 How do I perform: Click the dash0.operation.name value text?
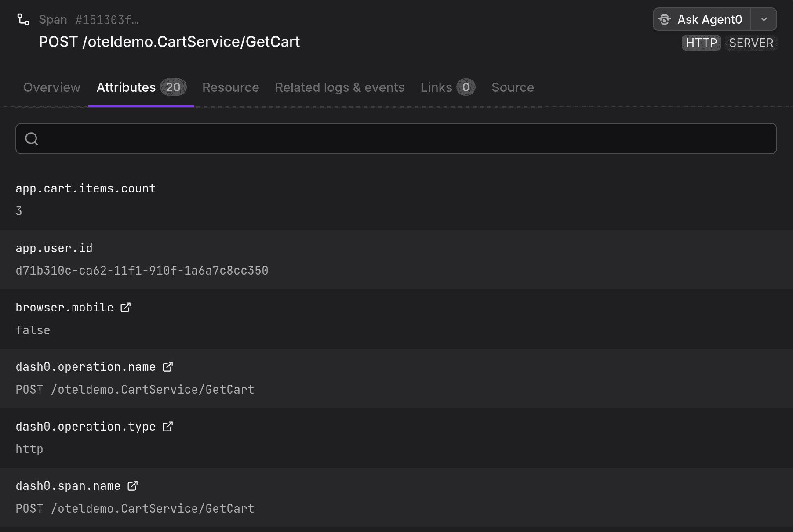point(135,390)
